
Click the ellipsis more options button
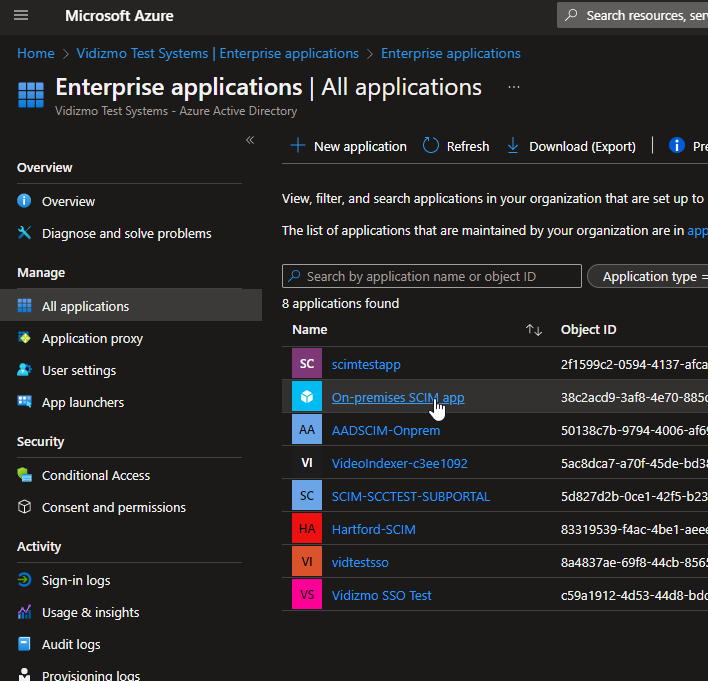tap(514, 87)
